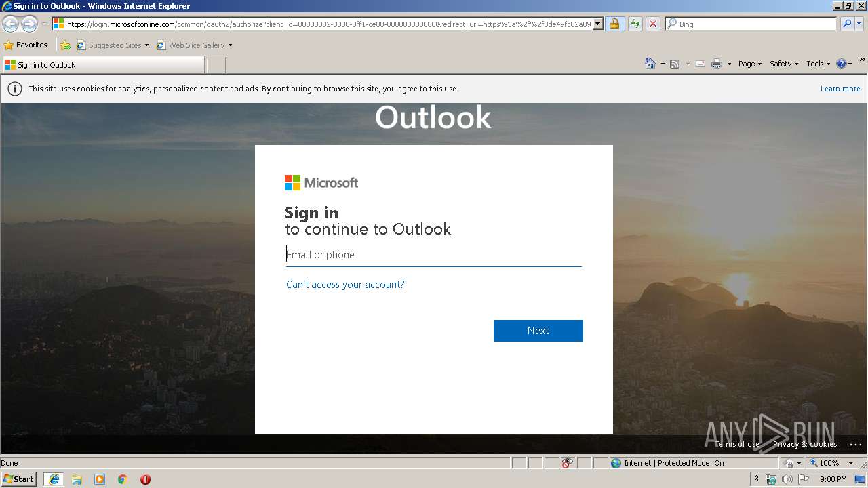This screenshot has height=488, width=868.
Task: Click the network tray icon
Action: 771,479
